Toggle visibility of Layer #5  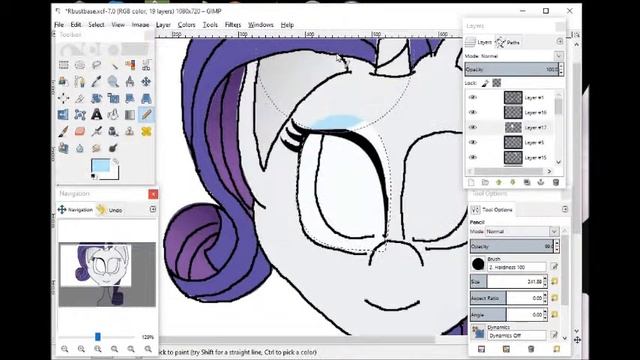[473, 142]
